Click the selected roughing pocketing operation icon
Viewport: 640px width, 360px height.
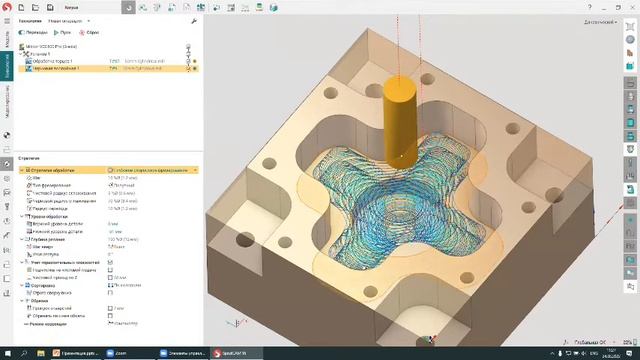pyautogui.click(x=28, y=69)
